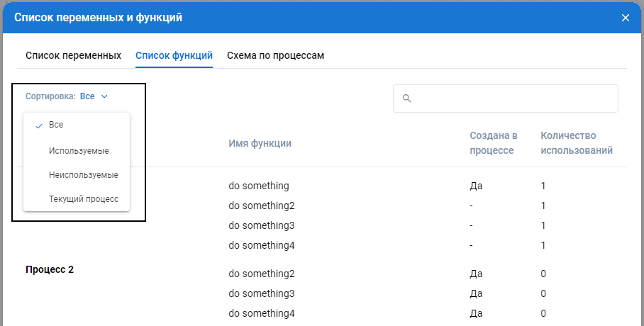Image resolution: width=644 pixels, height=326 pixels.
Task: Click the Процесс 2 group label
Action: (50, 270)
